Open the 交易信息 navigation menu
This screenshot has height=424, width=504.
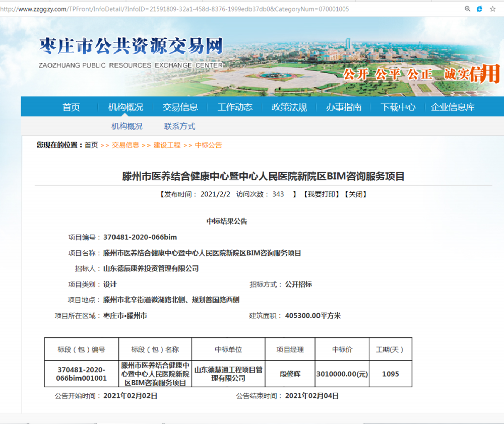180,107
